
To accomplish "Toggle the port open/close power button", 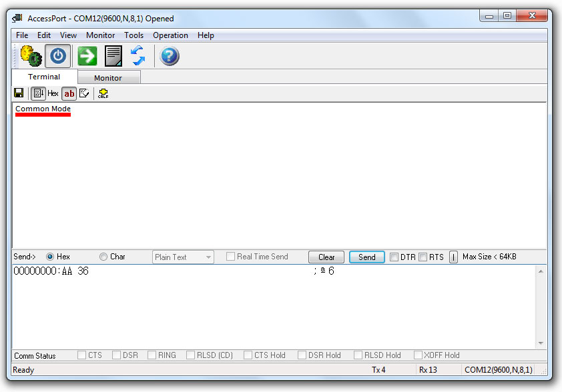I will pos(57,56).
